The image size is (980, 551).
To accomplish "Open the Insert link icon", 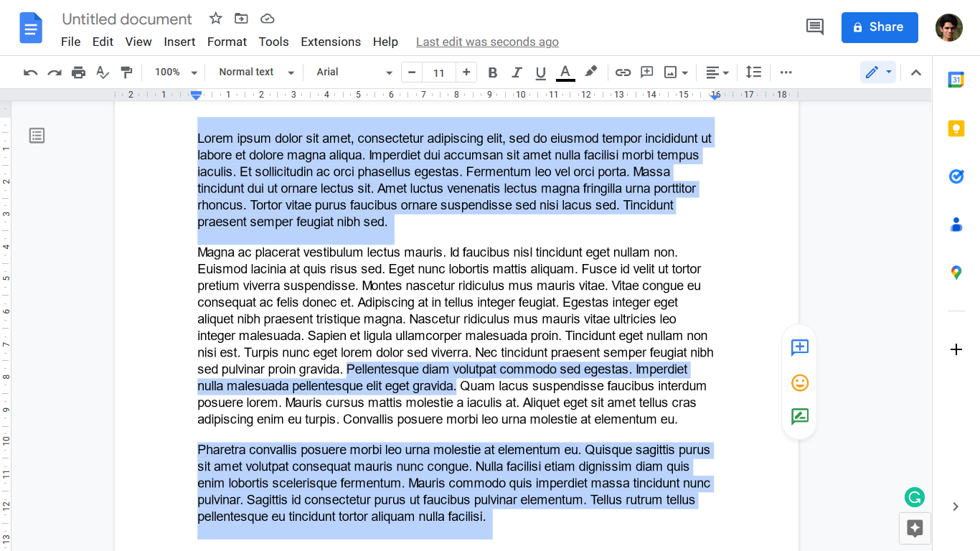I will [x=623, y=72].
